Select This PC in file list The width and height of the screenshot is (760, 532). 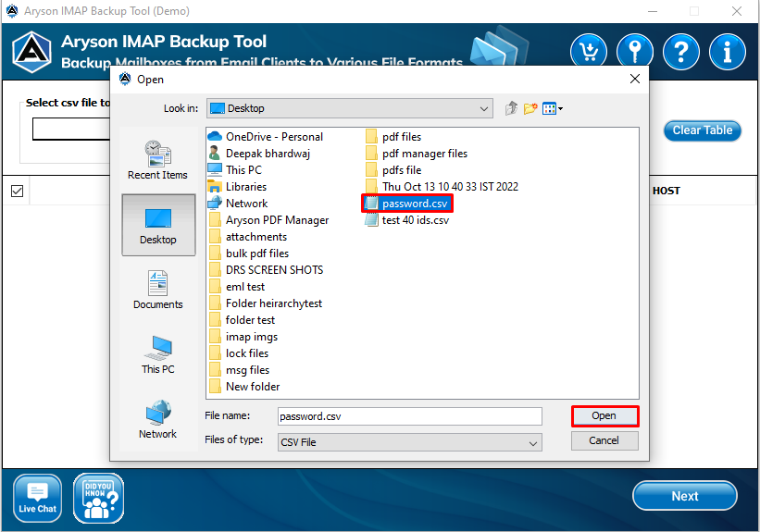click(x=234, y=169)
